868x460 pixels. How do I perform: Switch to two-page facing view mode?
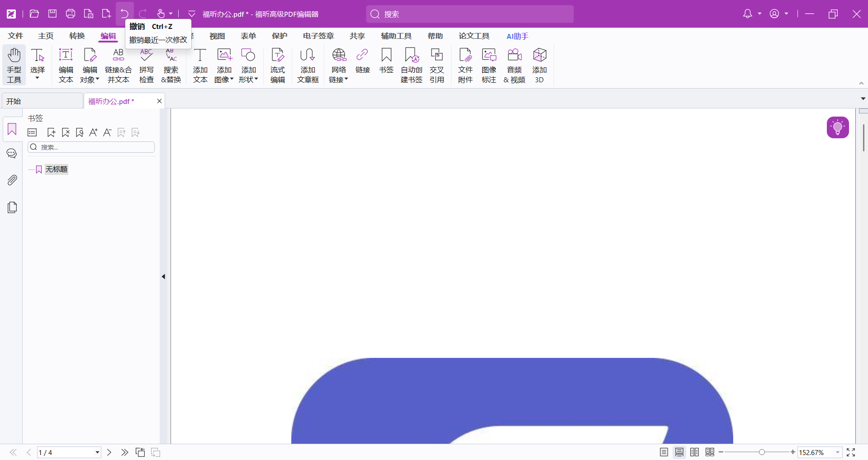coord(694,452)
